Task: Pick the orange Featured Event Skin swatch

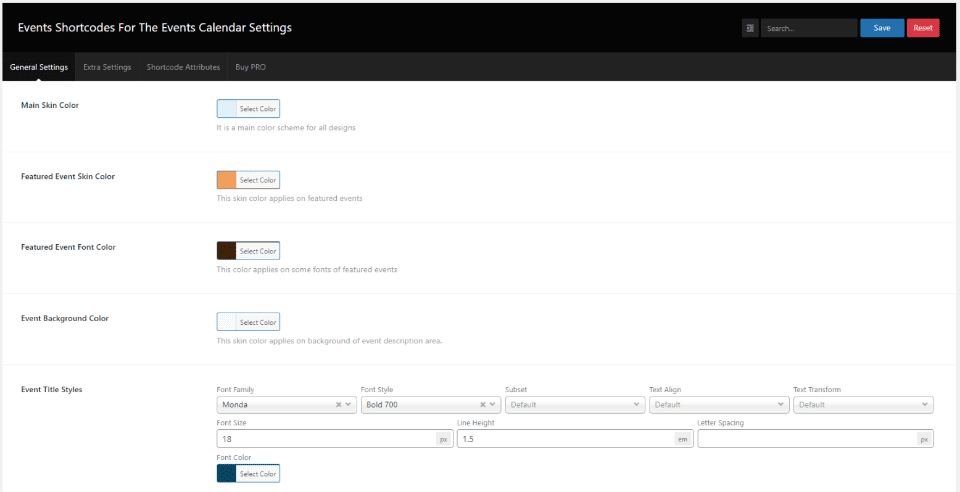Action: pos(227,180)
